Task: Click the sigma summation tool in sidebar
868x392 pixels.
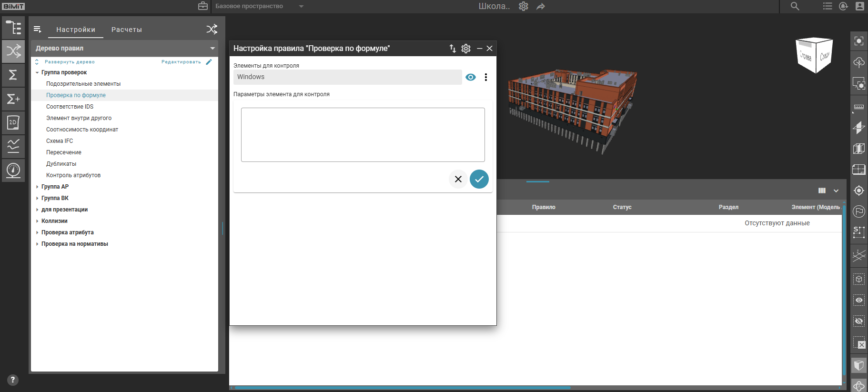Action: 13,75
